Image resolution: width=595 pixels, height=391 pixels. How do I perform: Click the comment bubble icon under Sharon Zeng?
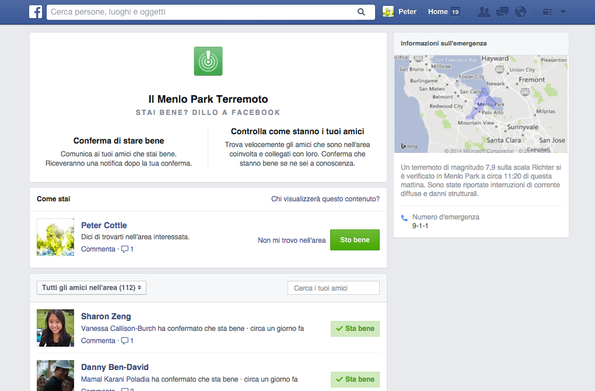[124, 341]
